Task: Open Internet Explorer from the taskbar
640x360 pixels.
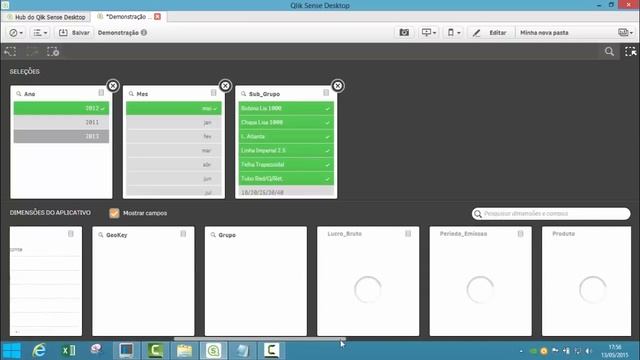Action: point(39,351)
